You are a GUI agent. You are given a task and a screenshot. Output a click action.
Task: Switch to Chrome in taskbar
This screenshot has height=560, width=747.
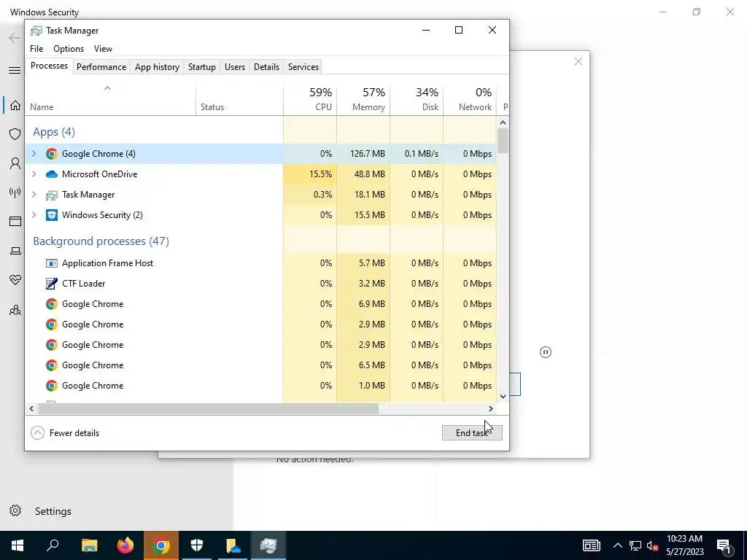point(161,545)
